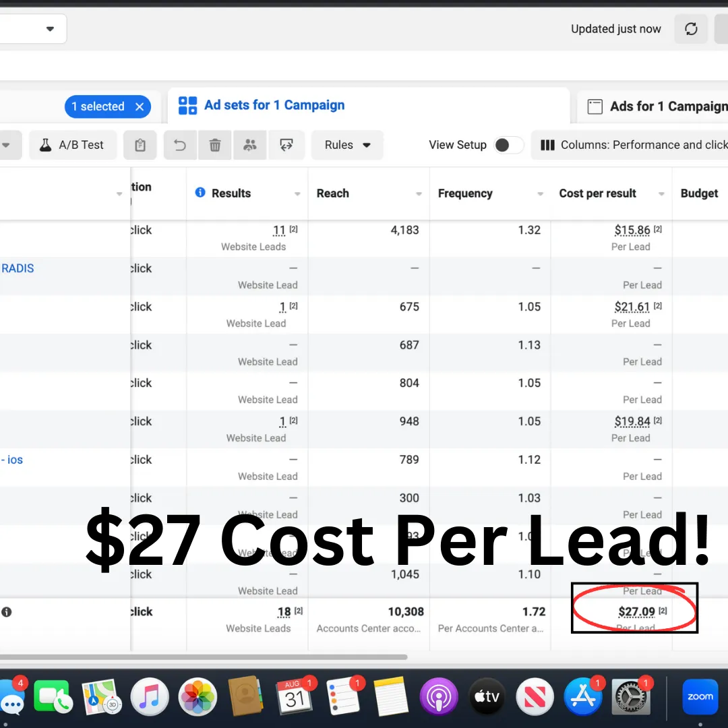Click the Updated just now text
Viewport: 728px width, 728px height.
pyautogui.click(x=615, y=29)
